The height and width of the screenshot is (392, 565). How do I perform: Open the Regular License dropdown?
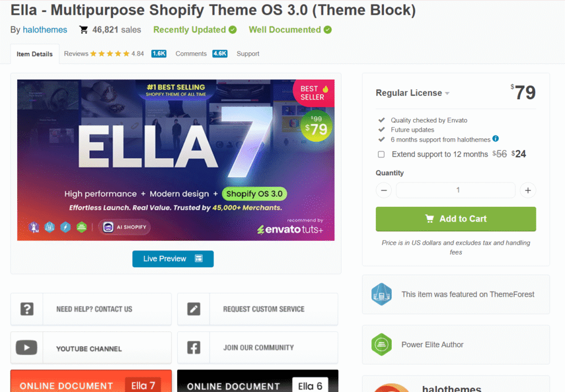[447, 93]
